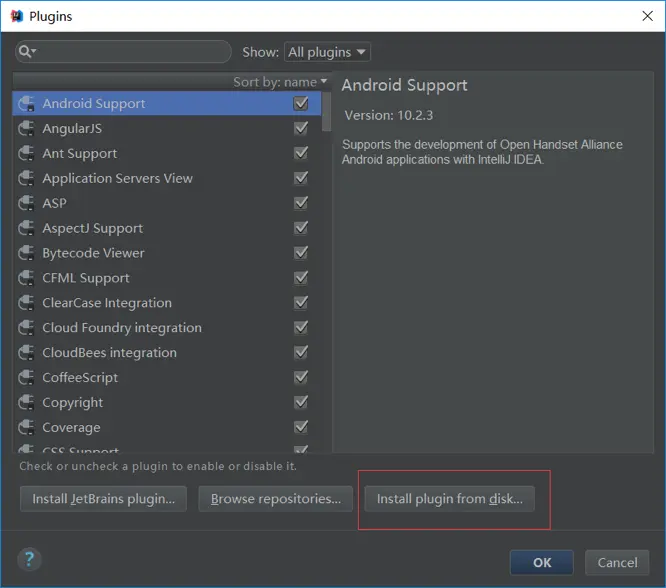Screen dimensions: 666x588
Task: Select the Copyright row text
Action: [x=73, y=403]
